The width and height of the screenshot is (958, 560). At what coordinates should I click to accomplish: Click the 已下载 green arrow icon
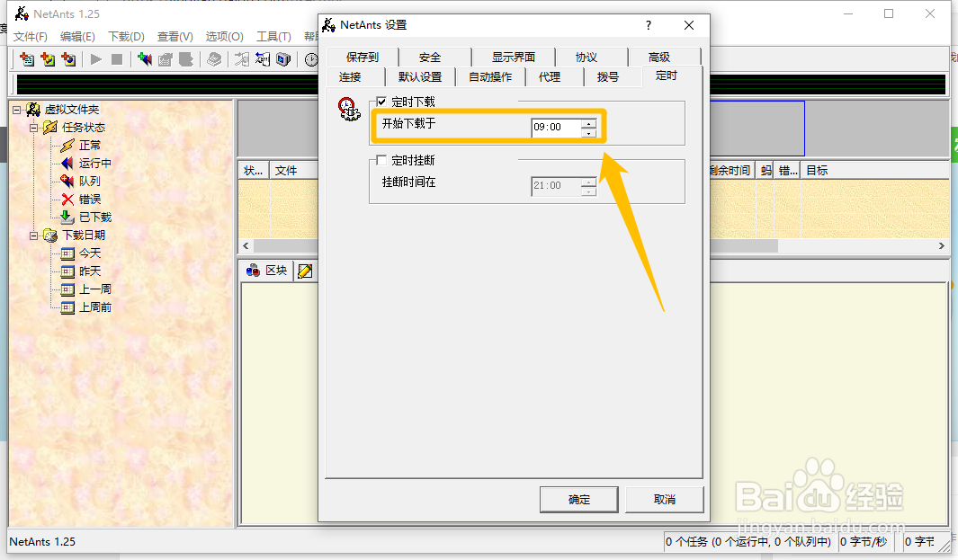67,217
